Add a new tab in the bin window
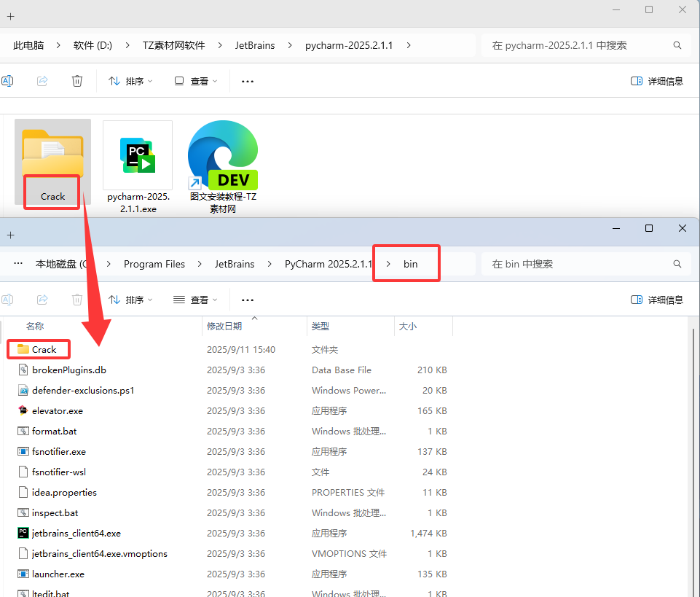Viewport: 700px width, 597px height. coord(11,235)
